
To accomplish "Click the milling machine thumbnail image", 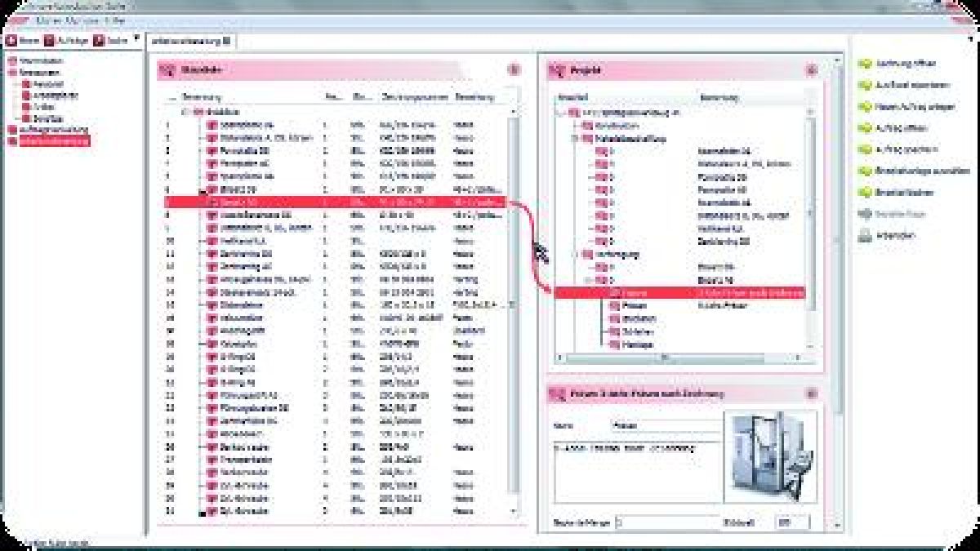I will [769, 457].
